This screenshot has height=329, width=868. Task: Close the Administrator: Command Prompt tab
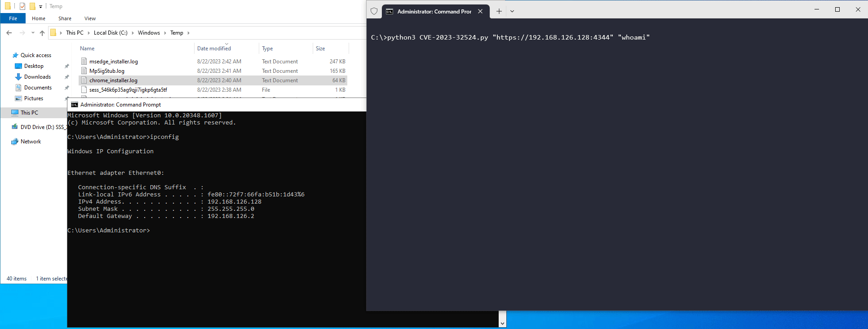(480, 11)
